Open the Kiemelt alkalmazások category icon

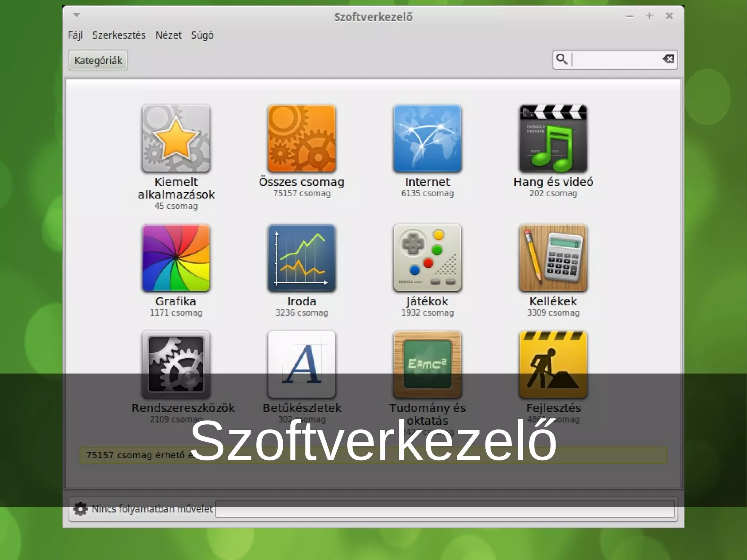176,138
